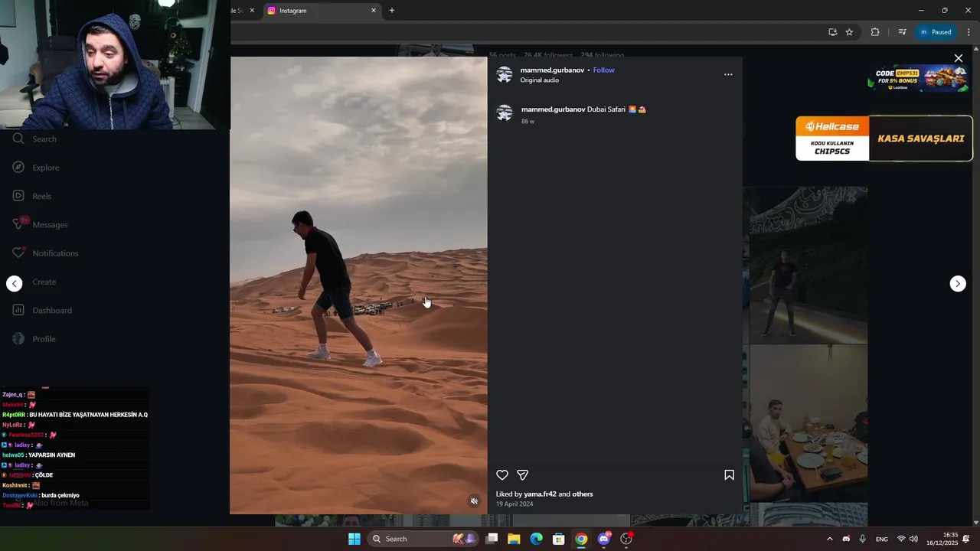Click the install app icon in address bar
The height and width of the screenshot is (551, 980).
(x=833, y=32)
